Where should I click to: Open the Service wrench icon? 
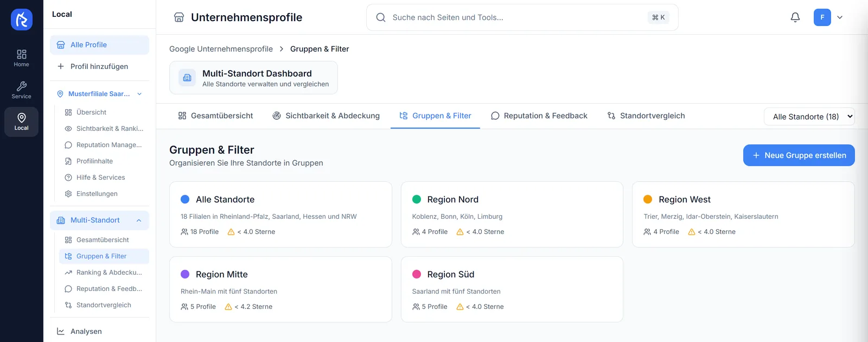pyautogui.click(x=22, y=90)
